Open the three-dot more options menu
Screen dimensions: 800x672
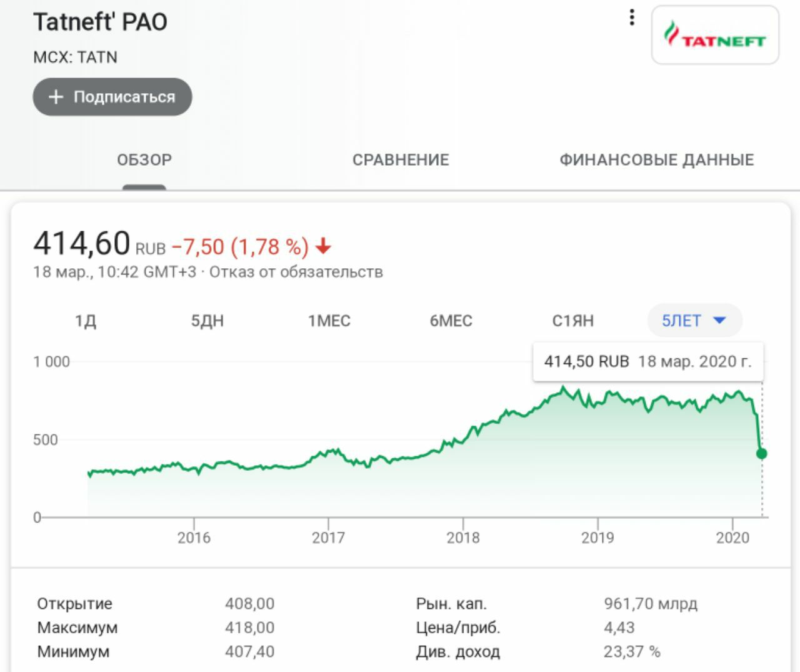click(x=632, y=18)
